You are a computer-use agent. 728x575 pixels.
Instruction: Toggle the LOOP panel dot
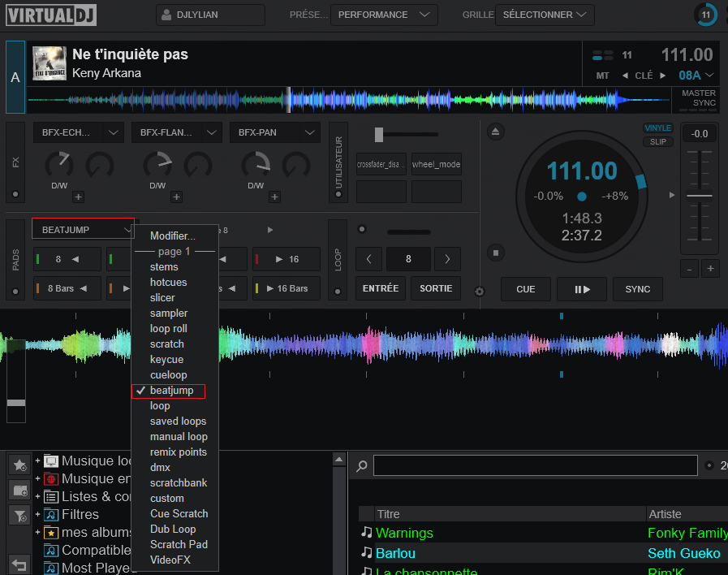(338, 292)
